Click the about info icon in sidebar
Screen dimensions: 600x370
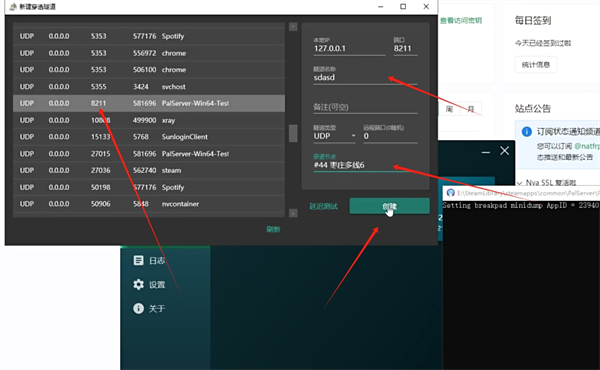coord(139,308)
